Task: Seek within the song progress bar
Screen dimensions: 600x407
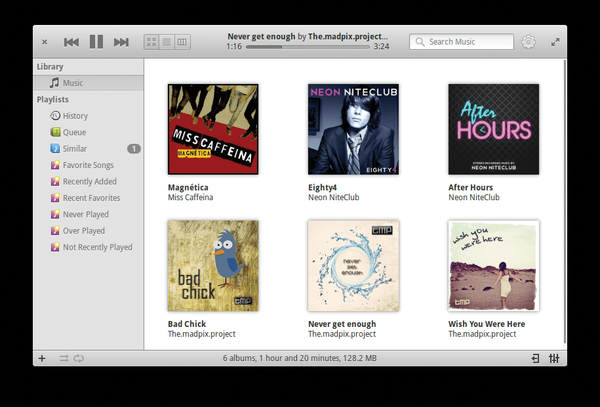Action: 308,47
